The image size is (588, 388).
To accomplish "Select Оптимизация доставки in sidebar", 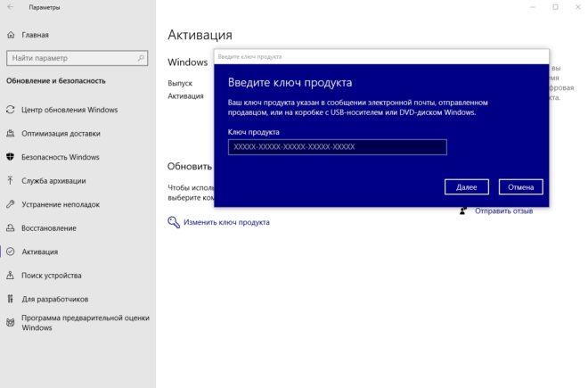I will pos(61,133).
